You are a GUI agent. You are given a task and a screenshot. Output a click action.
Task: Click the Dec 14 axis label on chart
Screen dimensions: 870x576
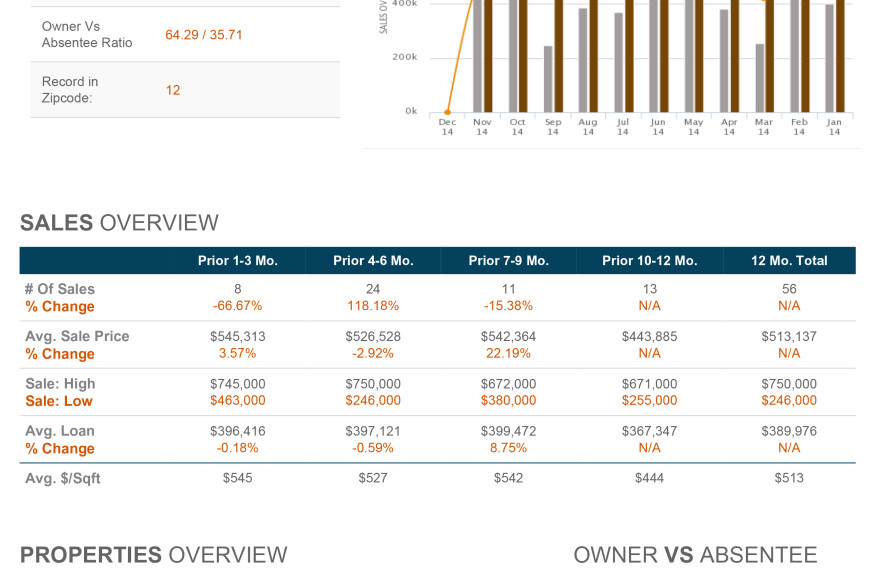(x=447, y=127)
